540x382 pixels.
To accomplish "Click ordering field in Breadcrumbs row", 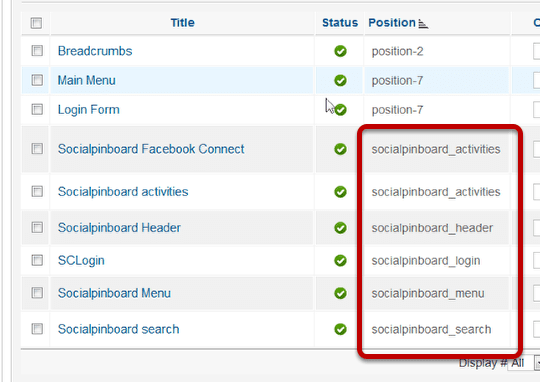I will (x=536, y=51).
